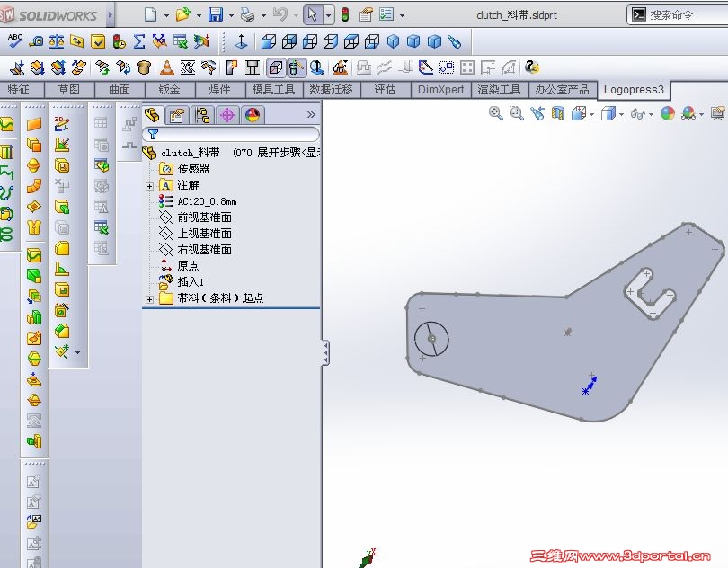
Task: Open the help question mark icon
Action: [532, 67]
